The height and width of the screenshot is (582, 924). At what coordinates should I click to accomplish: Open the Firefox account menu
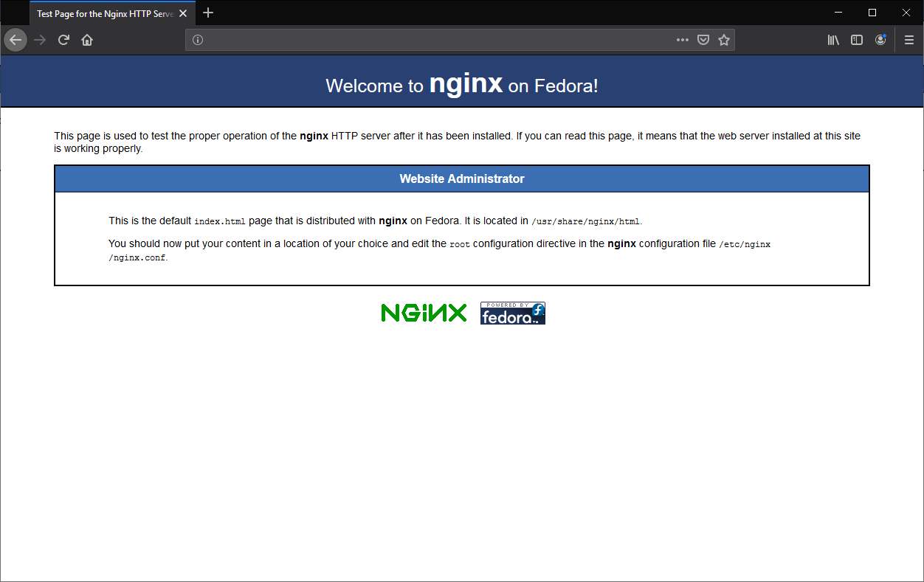[x=880, y=40]
